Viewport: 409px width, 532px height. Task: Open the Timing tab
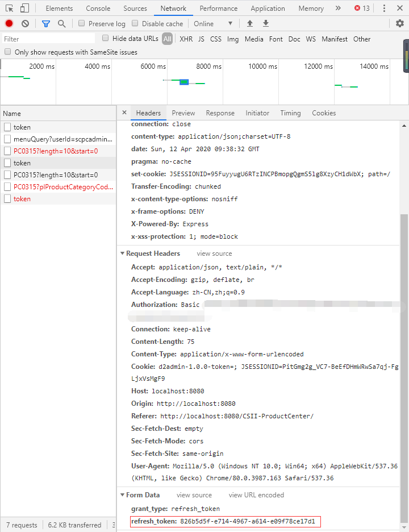point(290,113)
